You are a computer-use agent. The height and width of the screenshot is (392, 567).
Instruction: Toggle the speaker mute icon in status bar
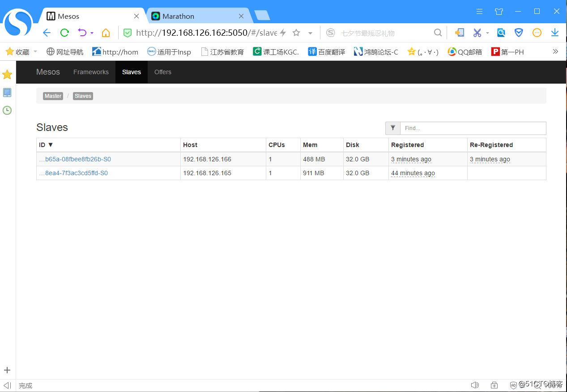click(x=475, y=385)
